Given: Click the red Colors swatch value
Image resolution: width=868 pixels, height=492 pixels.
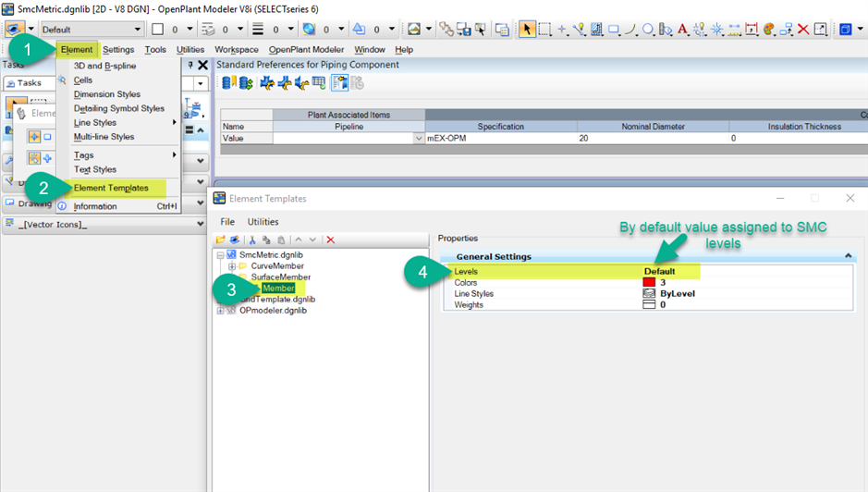Looking at the screenshot, I should click(649, 283).
